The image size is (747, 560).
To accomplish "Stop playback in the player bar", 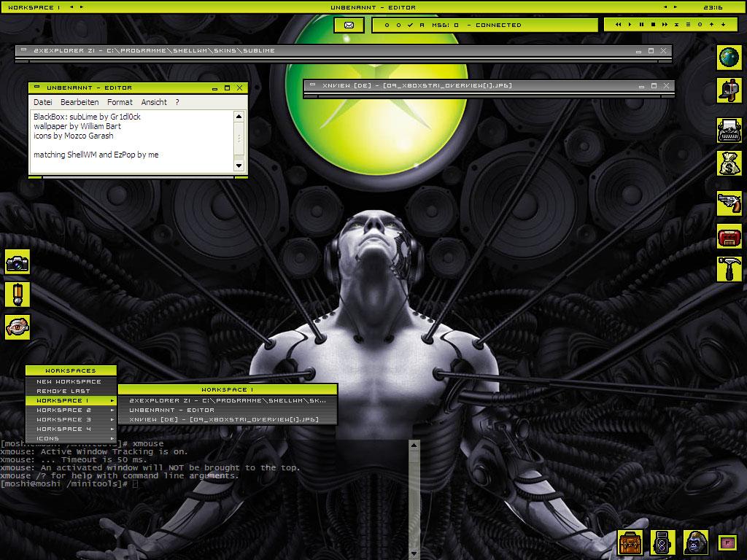I will tap(653, 25).
